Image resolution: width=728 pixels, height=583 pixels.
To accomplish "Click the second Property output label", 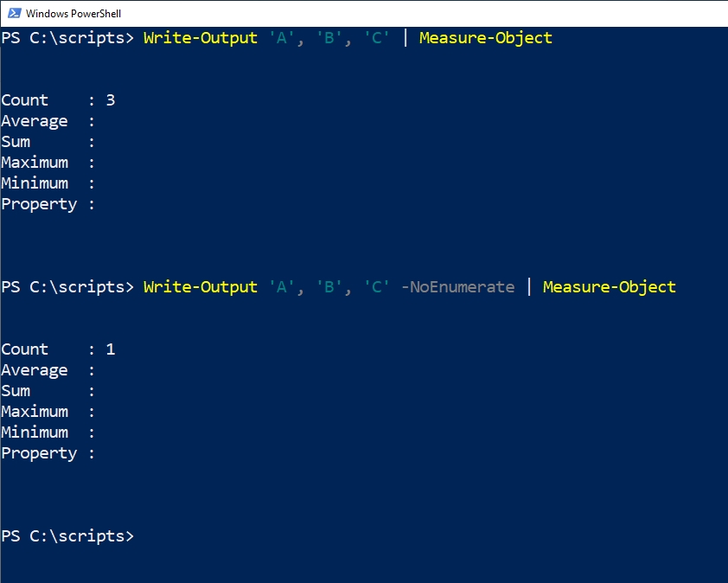I will click(x=39, y=453).
